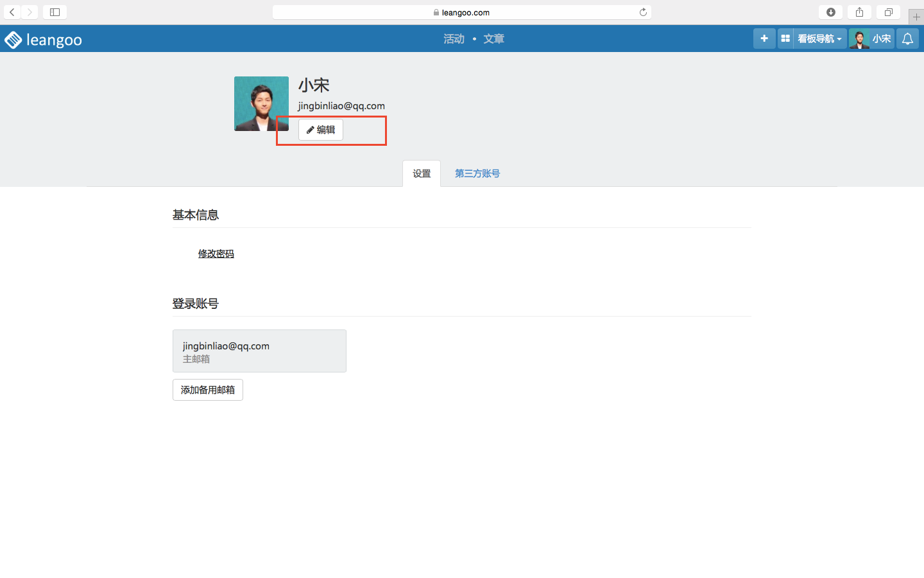Toggle the Safari sidebar icon

[55, 12]
